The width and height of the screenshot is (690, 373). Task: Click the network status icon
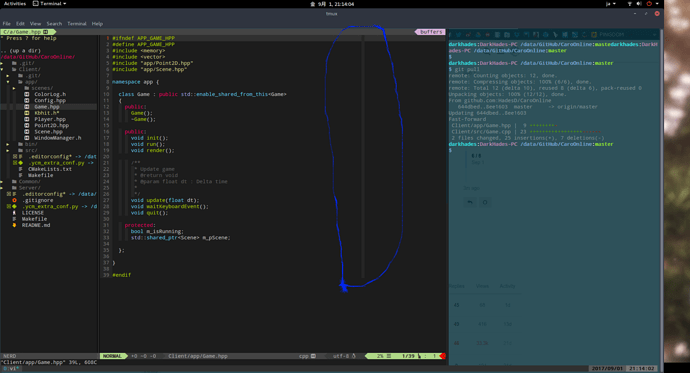point(629,4)
